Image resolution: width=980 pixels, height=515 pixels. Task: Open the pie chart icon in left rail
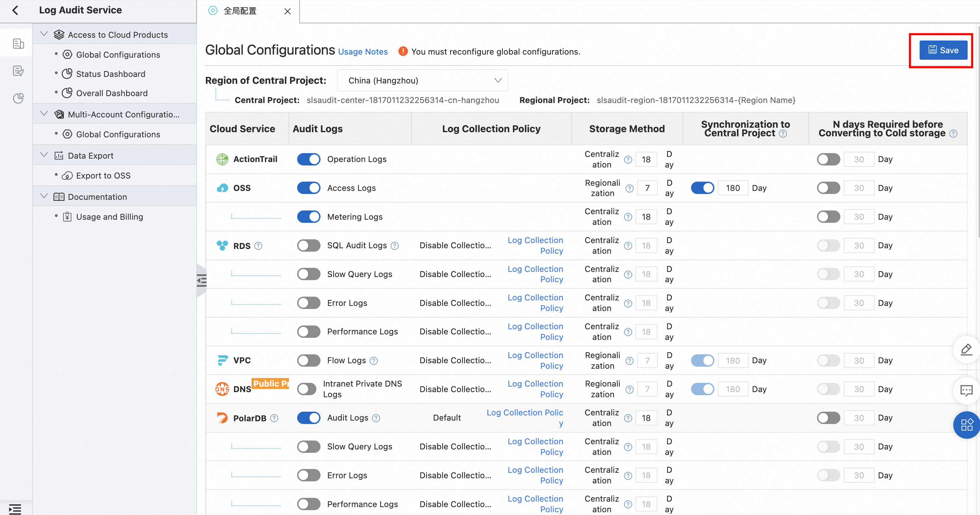[x=18, y=98]
